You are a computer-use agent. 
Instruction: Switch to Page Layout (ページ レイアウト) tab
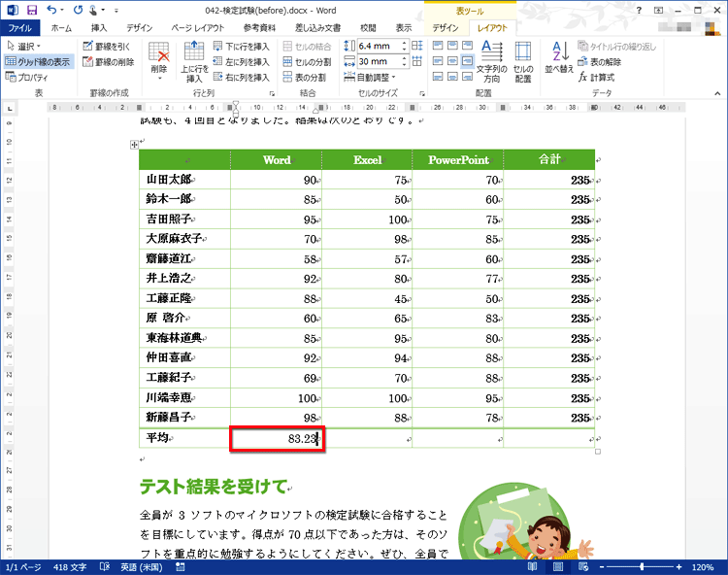[198, 28]
